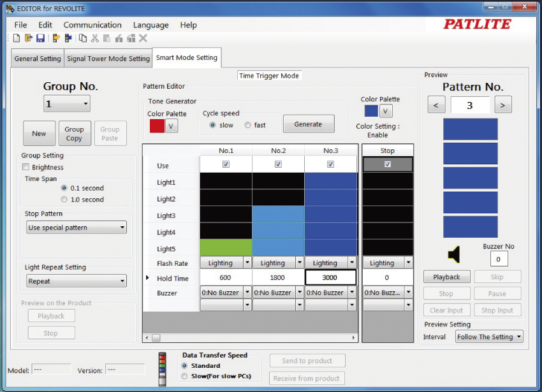Screen dimensions: 542x392
Task: Click the toolbar icon immediately right of the Paste icon
Action: tap(119, 38)
